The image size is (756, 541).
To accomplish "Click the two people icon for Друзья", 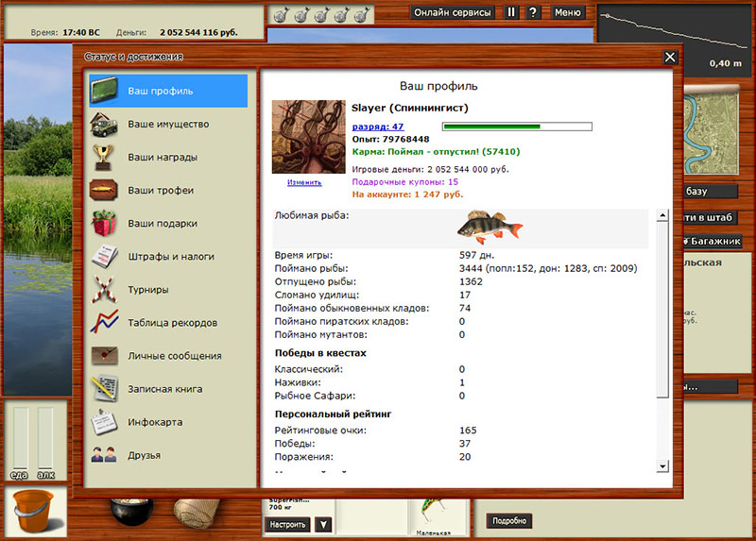I will [104, 455].
